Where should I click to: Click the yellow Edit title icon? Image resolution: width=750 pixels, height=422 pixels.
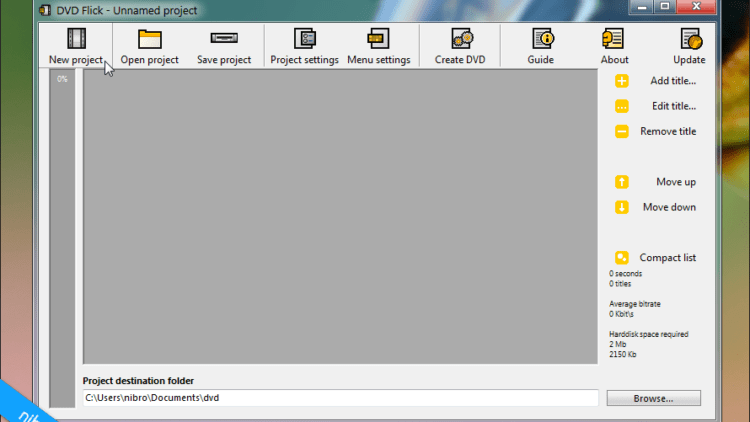point(622,106)
